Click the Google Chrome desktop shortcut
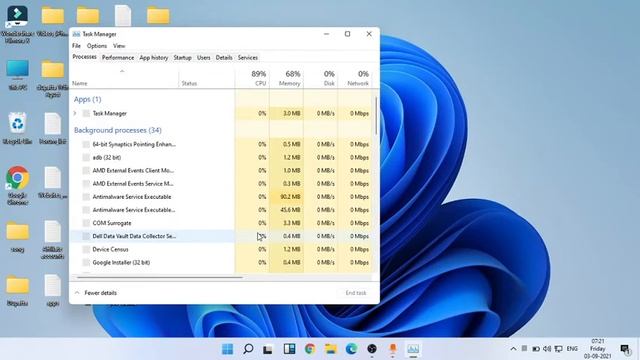The width and height of the screenshot is (640, 360). (x=18, y=184)
